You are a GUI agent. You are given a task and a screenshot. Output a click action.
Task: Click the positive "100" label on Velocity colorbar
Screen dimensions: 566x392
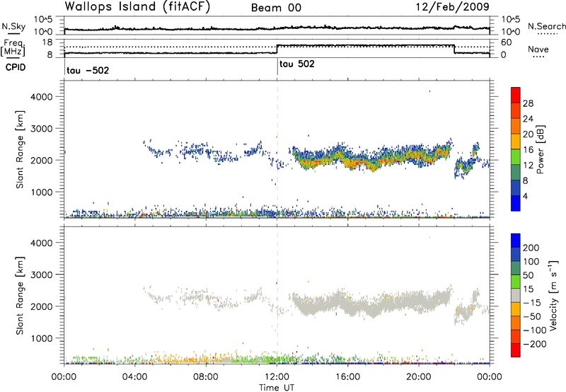pyautogui.click(x=531, y=262)
